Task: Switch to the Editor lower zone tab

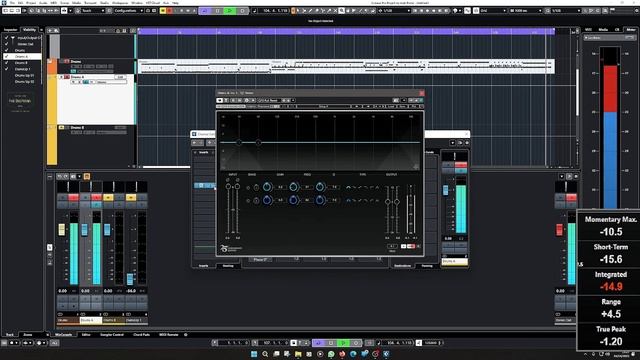Action: [86, 334]
